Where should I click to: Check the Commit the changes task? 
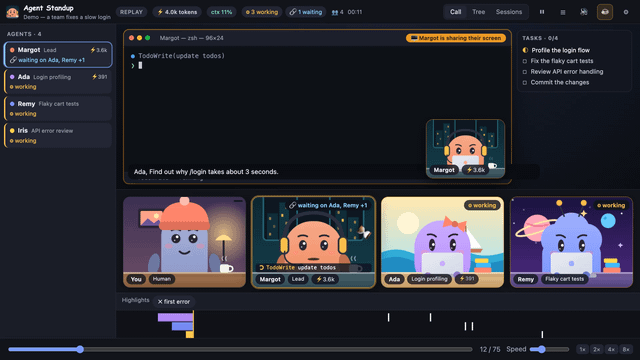click(x=556, y=82)
